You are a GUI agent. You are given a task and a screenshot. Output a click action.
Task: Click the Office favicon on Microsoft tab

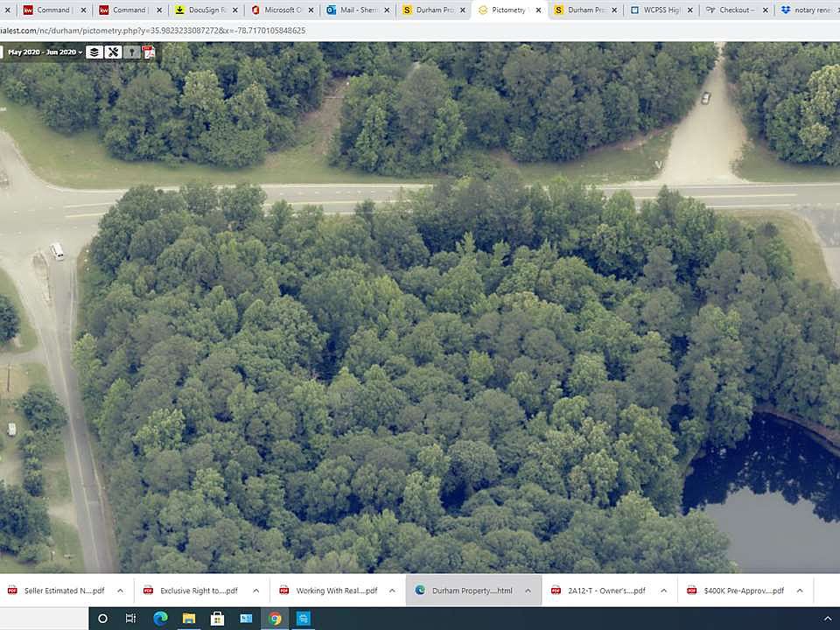(255, 10)
